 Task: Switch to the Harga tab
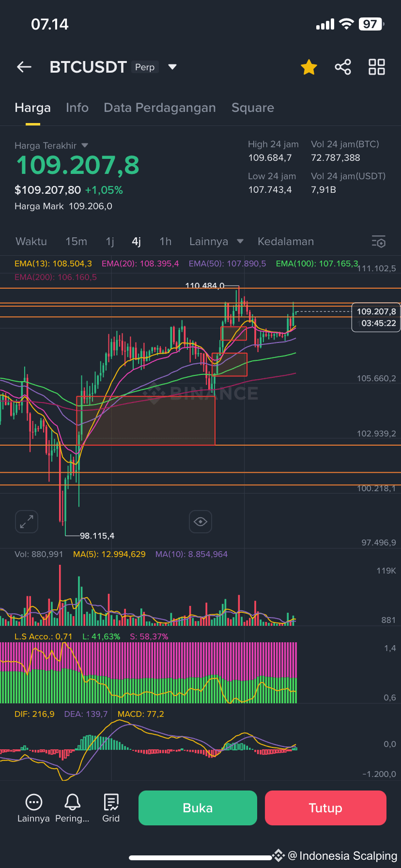pos(32,108)
